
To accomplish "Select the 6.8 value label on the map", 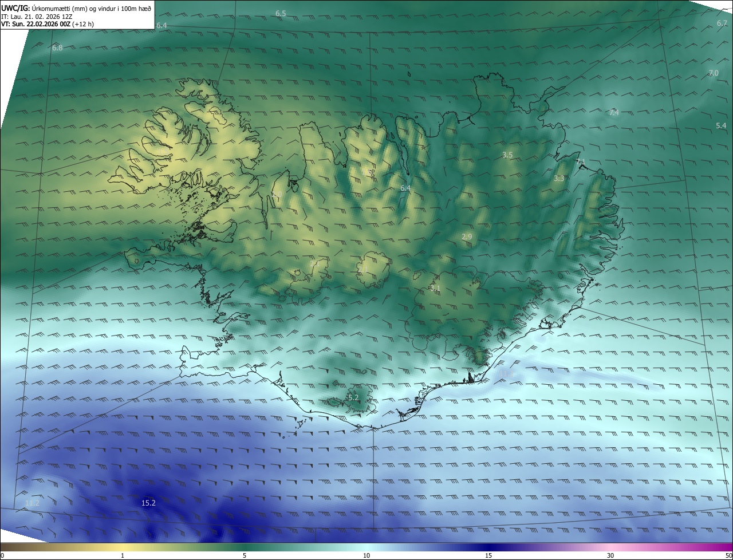I will [x=57, y=48].
